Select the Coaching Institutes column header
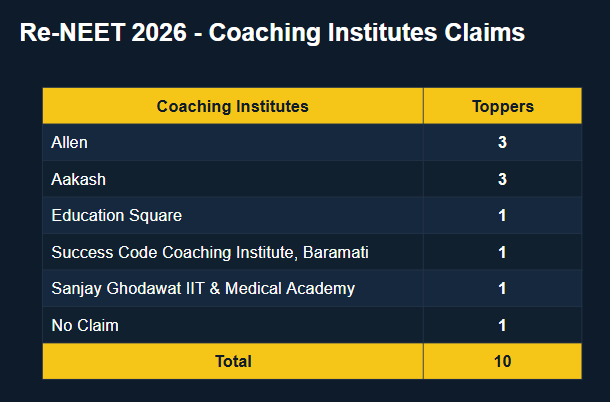The height and width of the screenshot is (402, 610). pos(233,106)
